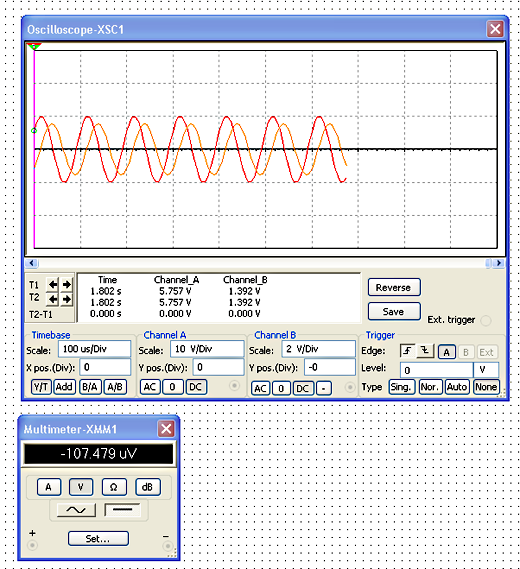Click the Reverse button

[x=394, y=287]
